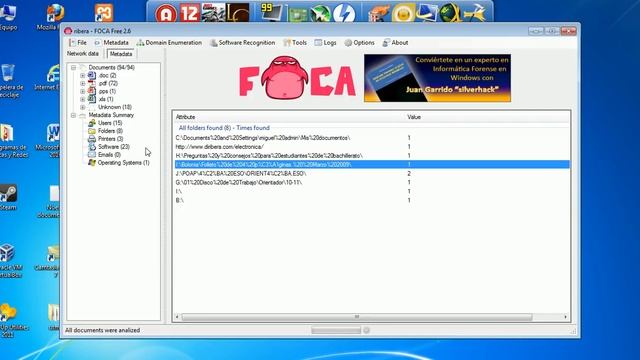Collapse the Metadata Summary tree node
This screenshot has height=360, width=640.
(x=73, y=115)
